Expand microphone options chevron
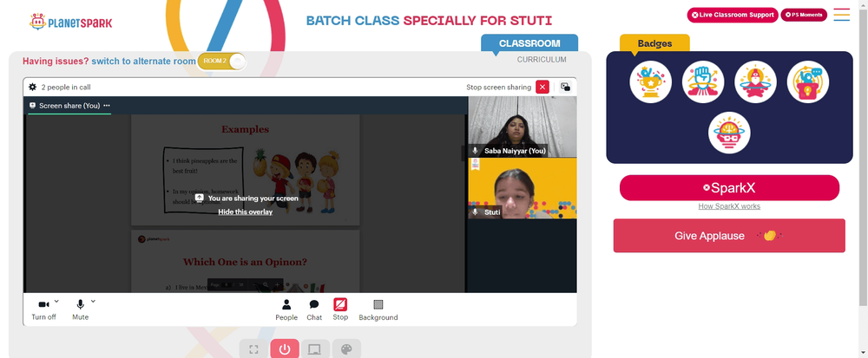The image size is (868, 358). (x=93, y=301)
